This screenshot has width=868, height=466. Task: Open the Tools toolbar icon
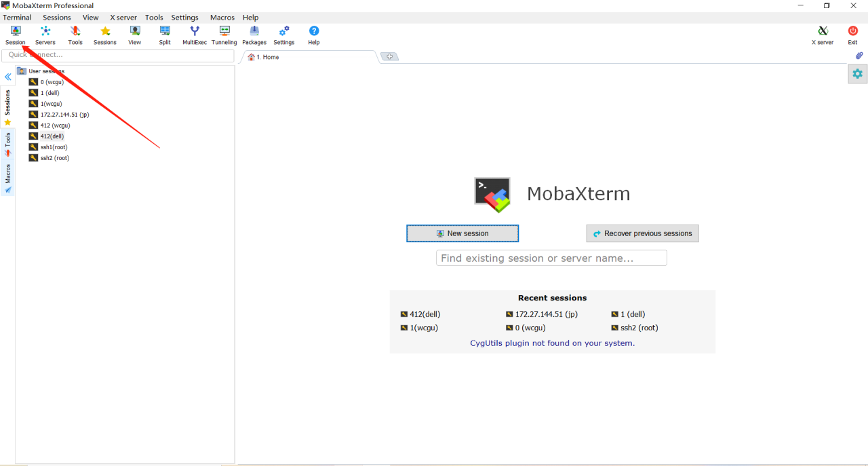75,35
